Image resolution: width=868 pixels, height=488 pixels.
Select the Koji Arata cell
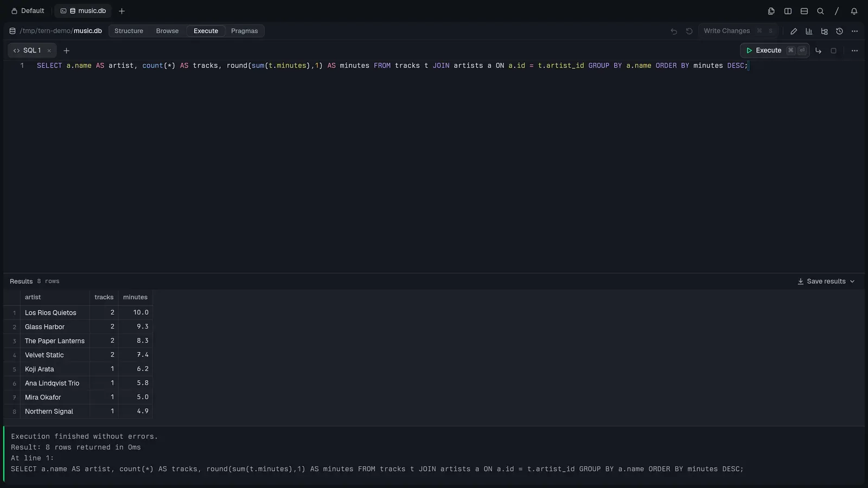pos(55,369)
